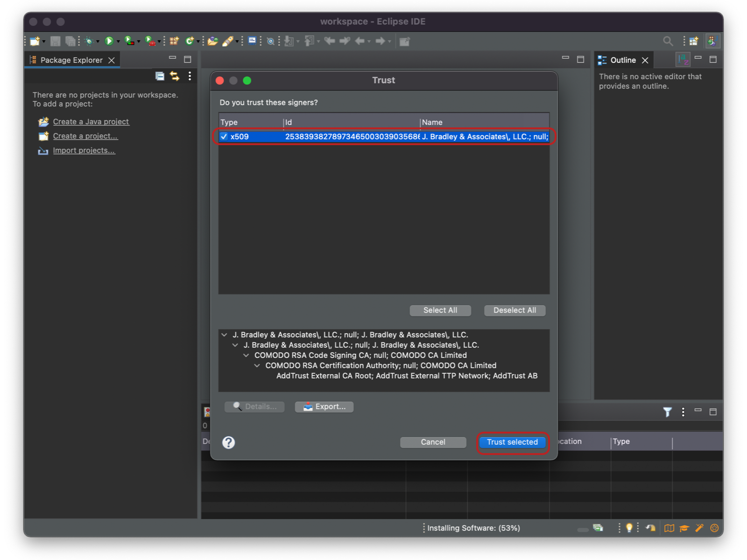Click the Coverage run icon
Viewport: 747px width, 560px height.
[129, 41]
